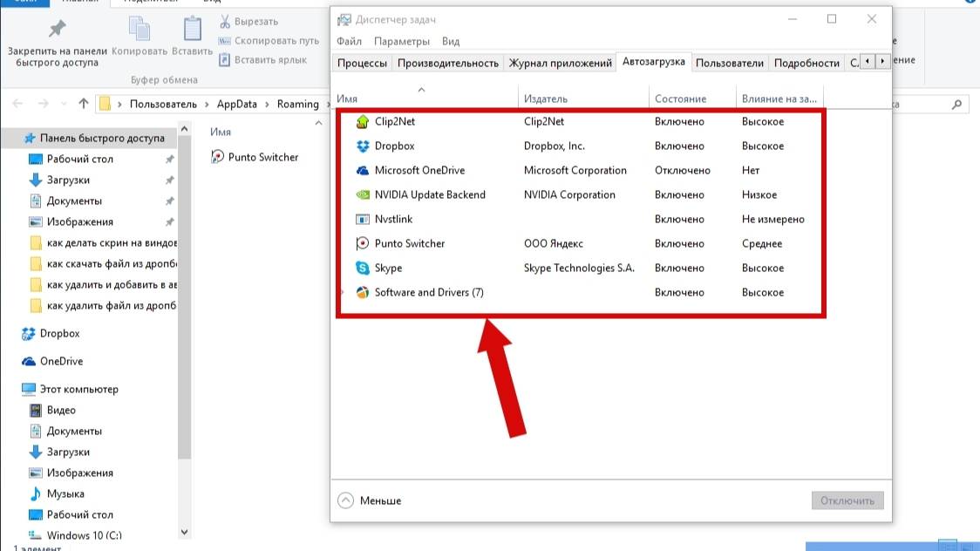Click the Скопировать путь icon in Explorer
The height and width of the screenshot is (551, 980).
[x=224, y=41]
